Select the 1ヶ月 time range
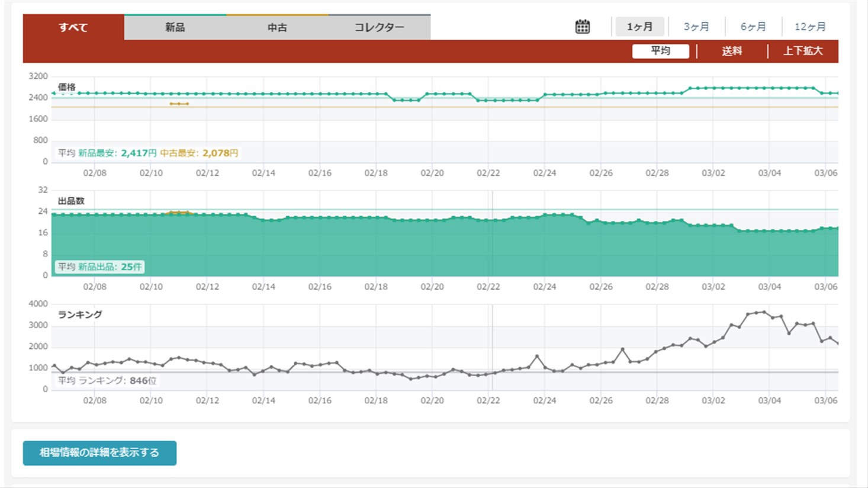The image size is (868, 488). (x=639, y=27)
